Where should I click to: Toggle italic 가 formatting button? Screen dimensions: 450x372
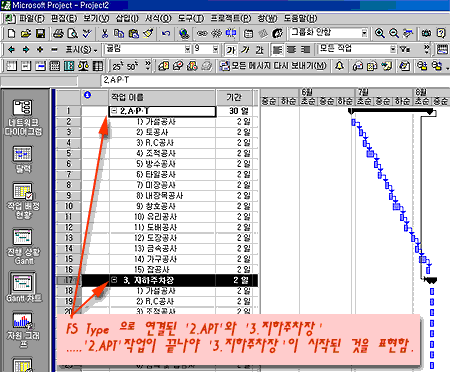(x=245, y=50)
